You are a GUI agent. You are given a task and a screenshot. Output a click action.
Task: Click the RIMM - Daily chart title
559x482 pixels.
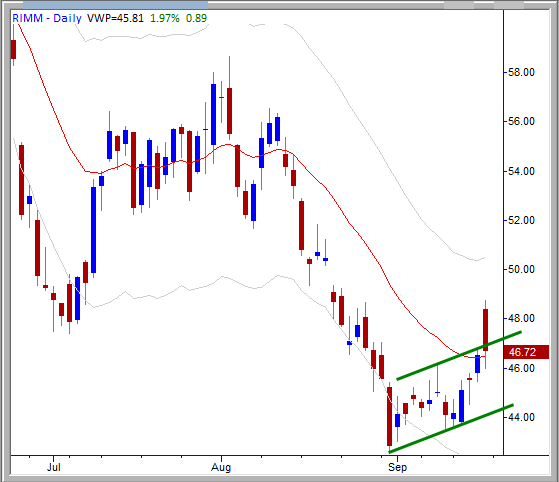click(47, 18)
